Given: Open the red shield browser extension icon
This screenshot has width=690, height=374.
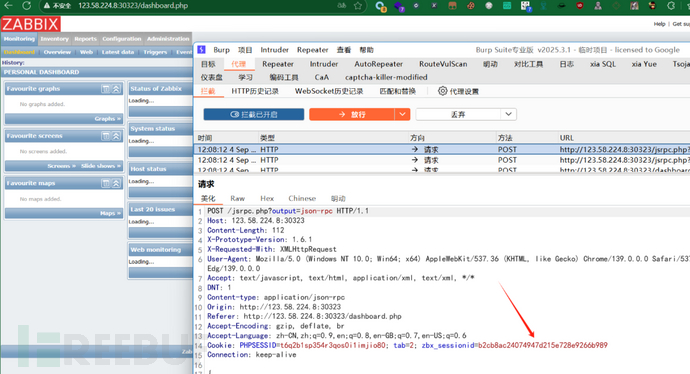Looking at the screenshot, I should (x=580, y=6).
